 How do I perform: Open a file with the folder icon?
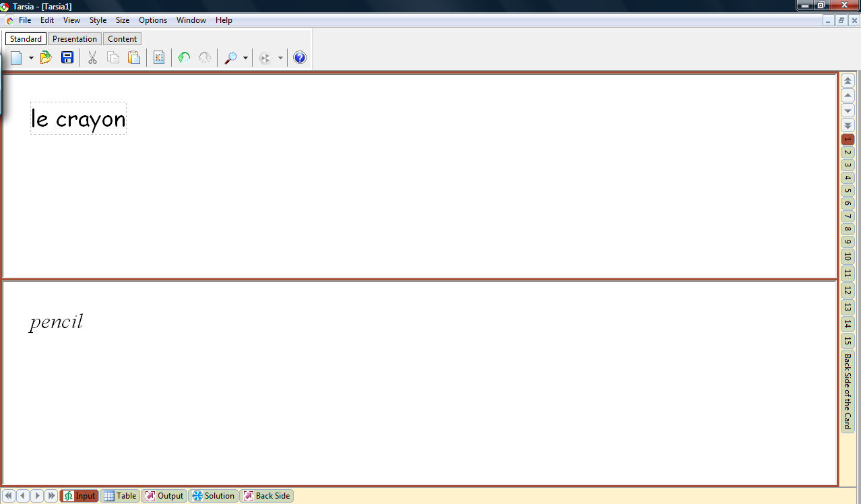click(46, 58)
